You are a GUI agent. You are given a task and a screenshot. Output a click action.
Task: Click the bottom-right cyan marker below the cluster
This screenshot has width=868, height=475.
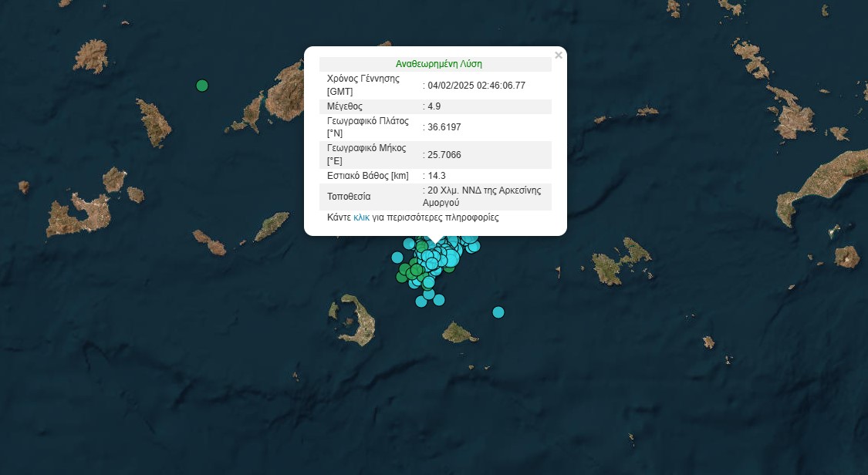click(x=439, y=300)
